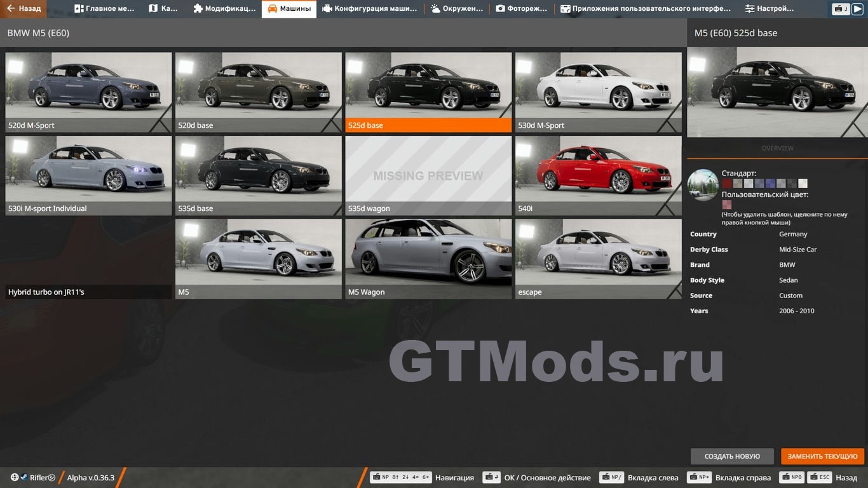The width and height of the screenshot is (868, 488).
Task: Select the 530d M-Sport configuration
Action: tap(599, 92)
